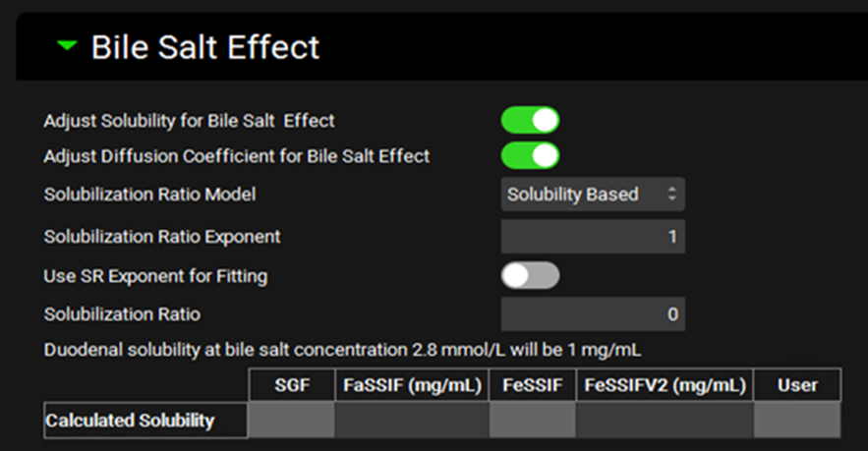Click the Calculated Solubility row label
Screen dimensions: 868x451
tap(130, 421)
